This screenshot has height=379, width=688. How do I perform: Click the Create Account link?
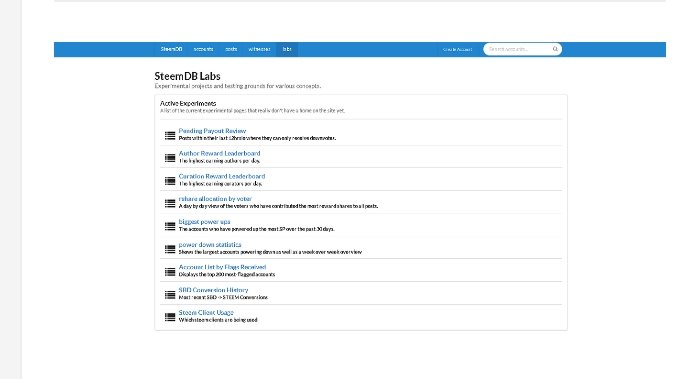(x=457, y=50)
